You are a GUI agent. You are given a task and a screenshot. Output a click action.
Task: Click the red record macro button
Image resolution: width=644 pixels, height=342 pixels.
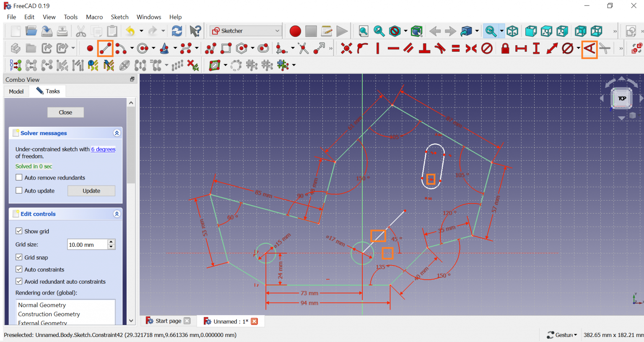coord(295,31)
